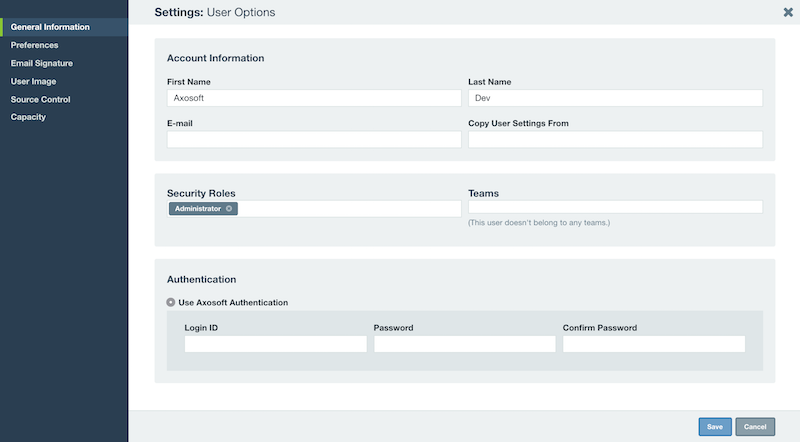Close the User Options settings dialog
Image resolution: width=800 pixels, height=442 pixels.
(x=788, y=12)
